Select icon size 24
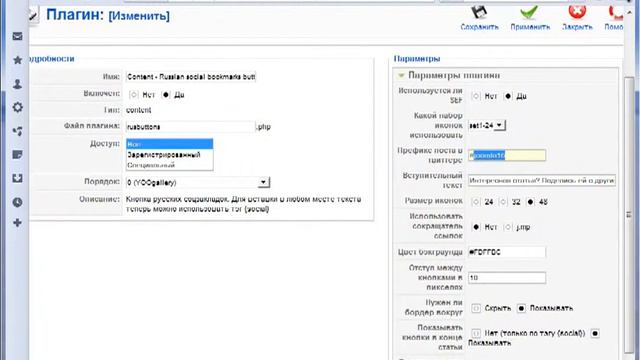 tap(476, 202)
